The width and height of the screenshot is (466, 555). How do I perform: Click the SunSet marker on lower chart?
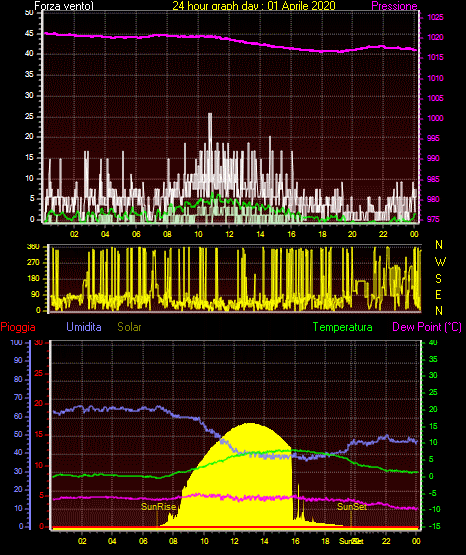pos(352,507)
